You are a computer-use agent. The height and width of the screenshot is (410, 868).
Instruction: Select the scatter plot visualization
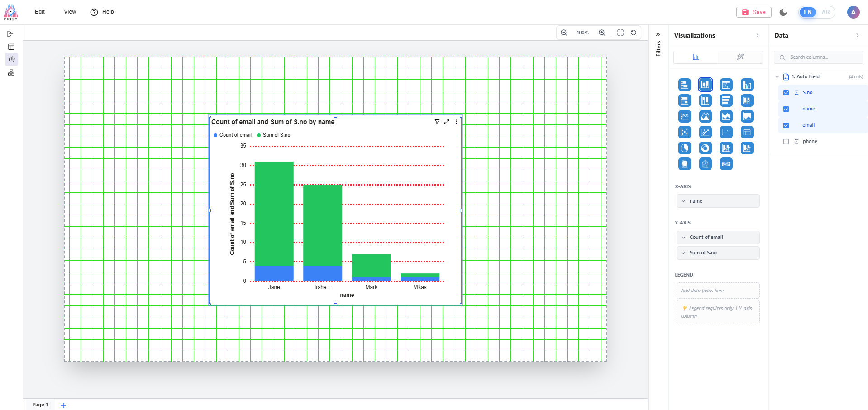(x=685, y=132)
